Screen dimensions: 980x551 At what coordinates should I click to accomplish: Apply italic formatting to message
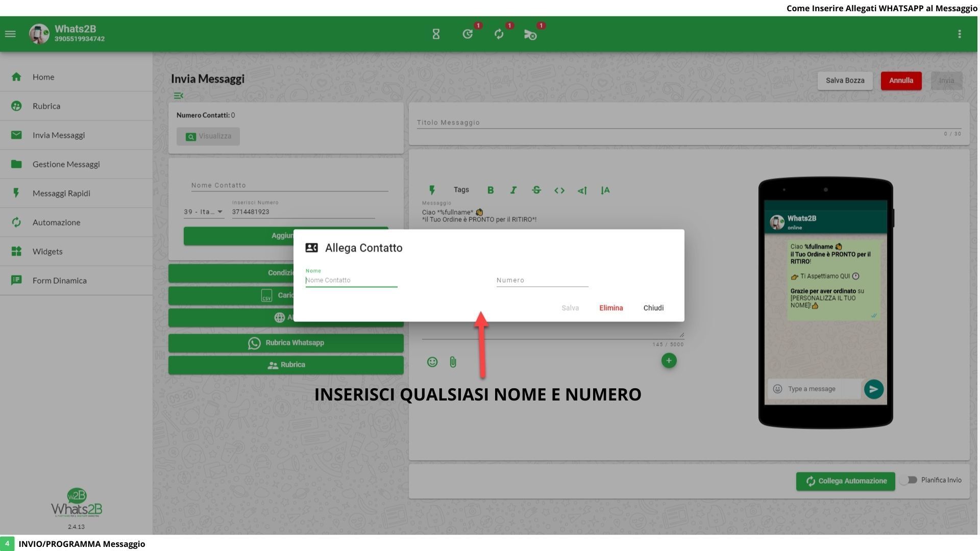point(513,190)
